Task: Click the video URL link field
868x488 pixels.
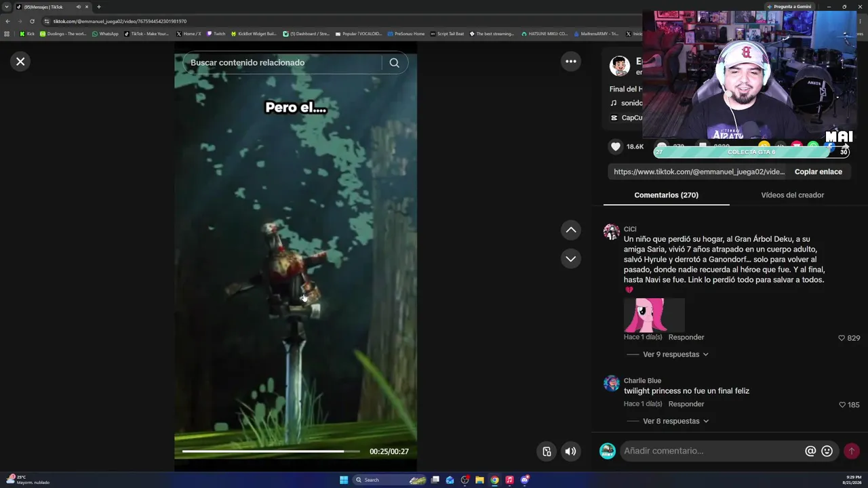Action: 699,171
